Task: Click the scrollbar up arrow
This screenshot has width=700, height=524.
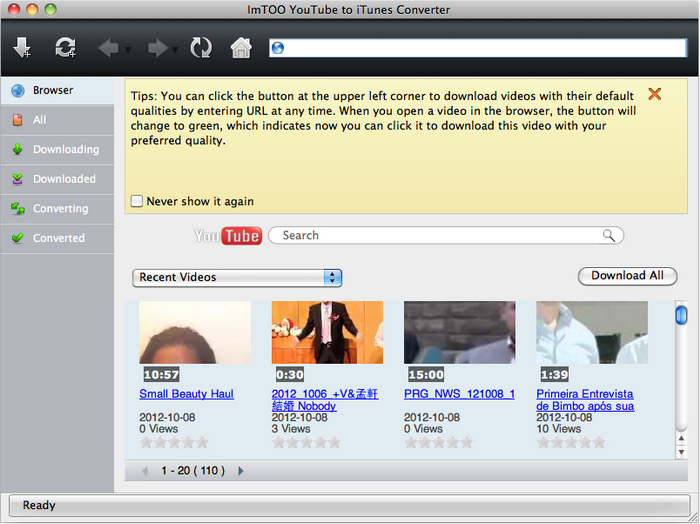Action: tap(681, 438)
